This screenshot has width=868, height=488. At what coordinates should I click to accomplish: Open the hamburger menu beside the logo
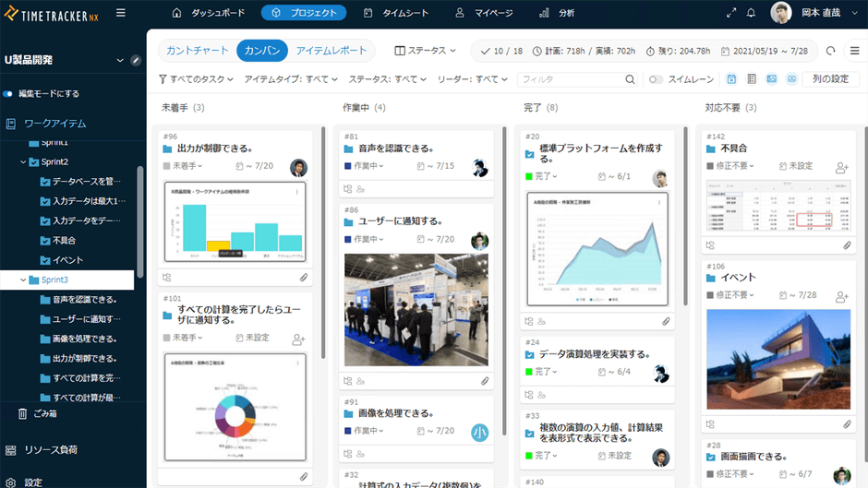pos(121,13)
